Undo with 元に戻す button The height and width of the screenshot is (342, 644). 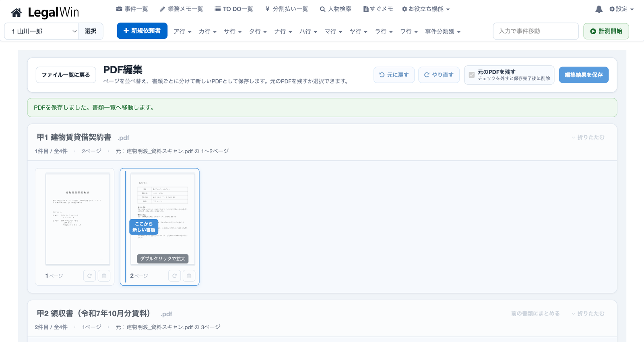394,75
